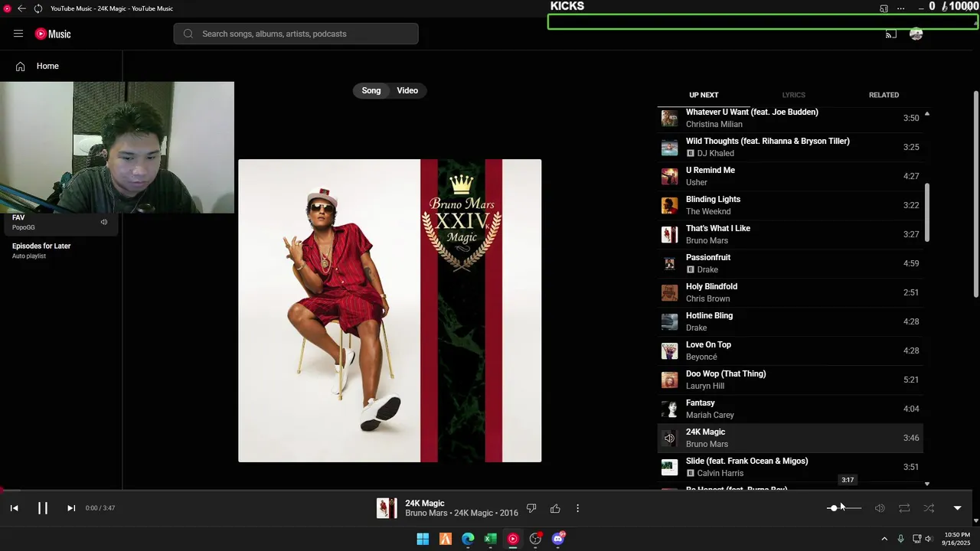
Task: Dislike 24K Magic with thumbs down
Action: click(531, 508)
